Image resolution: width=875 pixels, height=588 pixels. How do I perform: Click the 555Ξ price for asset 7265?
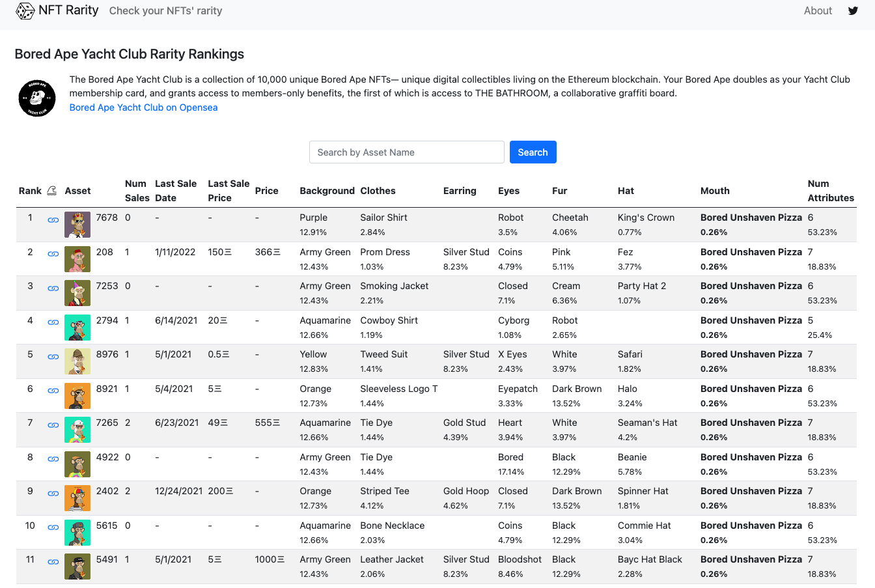(268, 423)
